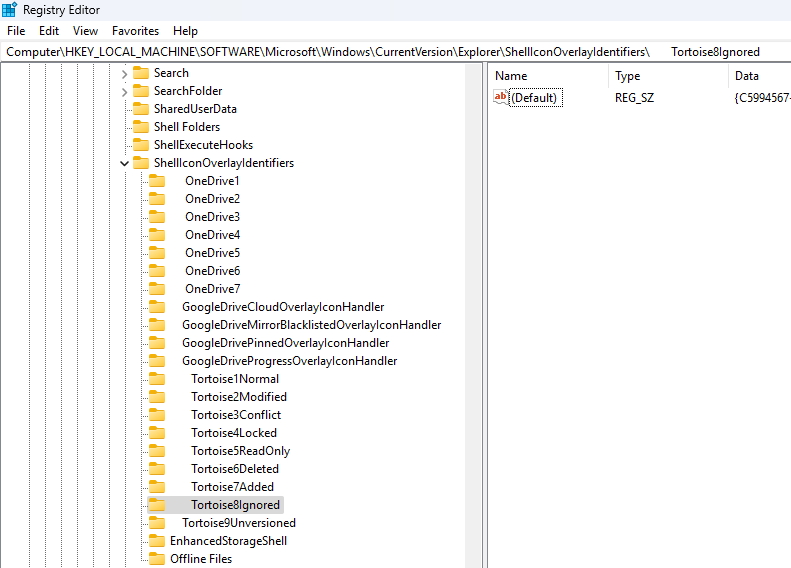
Task: Select the Tortoise1Normal key label
Action: coord(235,379)
